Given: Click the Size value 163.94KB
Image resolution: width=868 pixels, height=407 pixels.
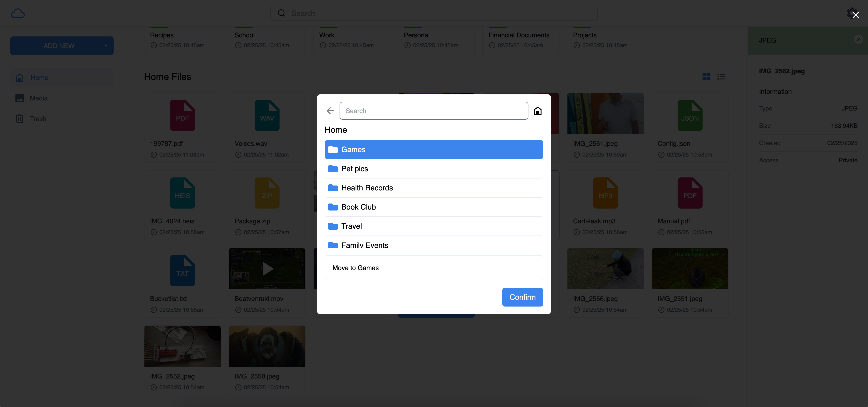Looking at the screenshot, I should click(844, 126).
